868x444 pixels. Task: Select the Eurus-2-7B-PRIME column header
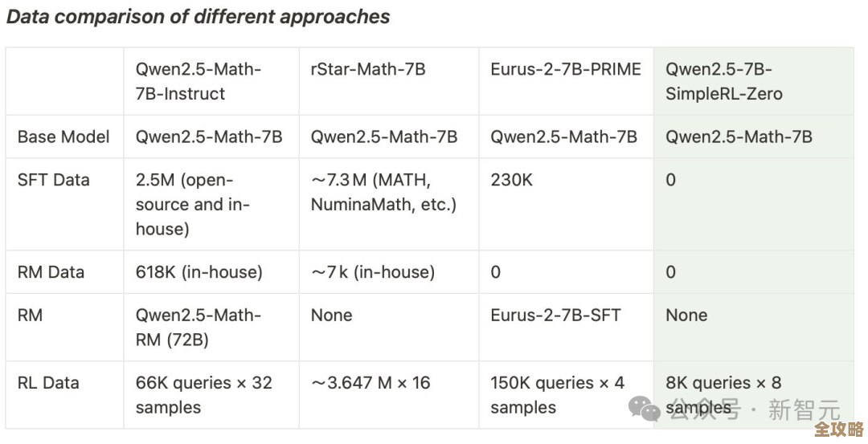pyautogui.click(x=566, y=69)
